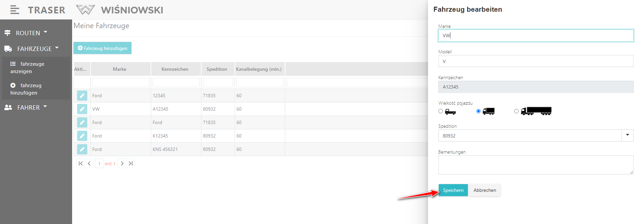644x224 pixels.
Task: Go to first page of table
Action: 80,164
